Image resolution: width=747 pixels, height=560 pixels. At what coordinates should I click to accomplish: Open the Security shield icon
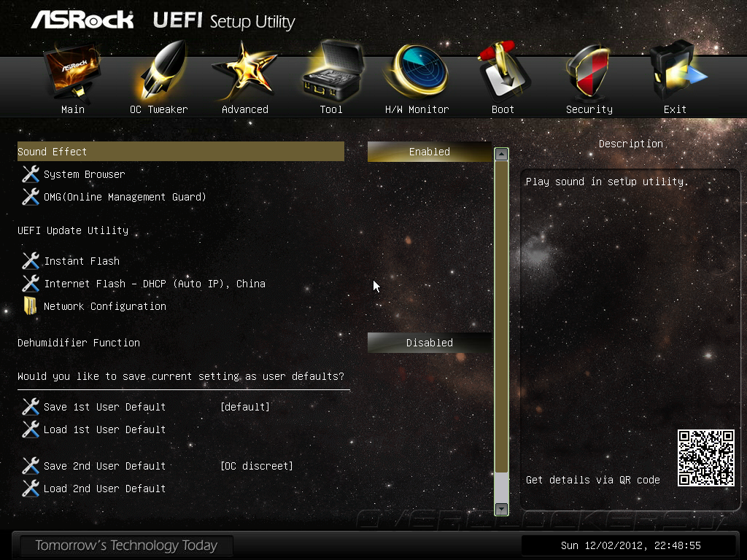tap(589, 71)
